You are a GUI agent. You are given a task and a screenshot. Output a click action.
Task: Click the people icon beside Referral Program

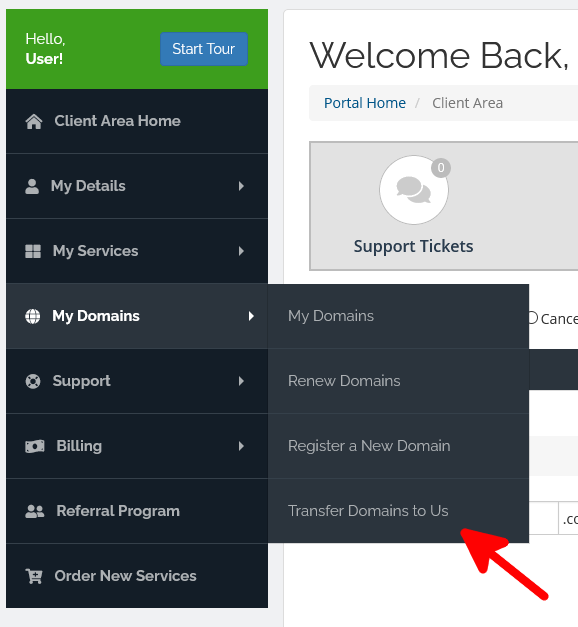point(35,511)
